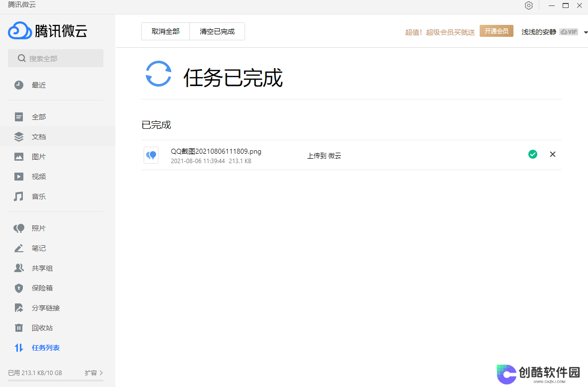Click 取消全部 button

pyautogui.click(x=166, y=31)
